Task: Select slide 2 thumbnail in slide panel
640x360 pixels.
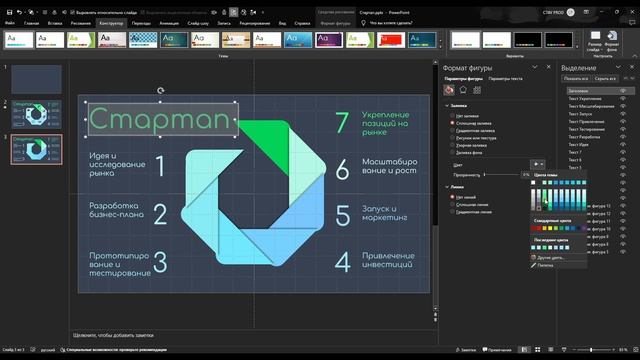Action: coord(36,114)
